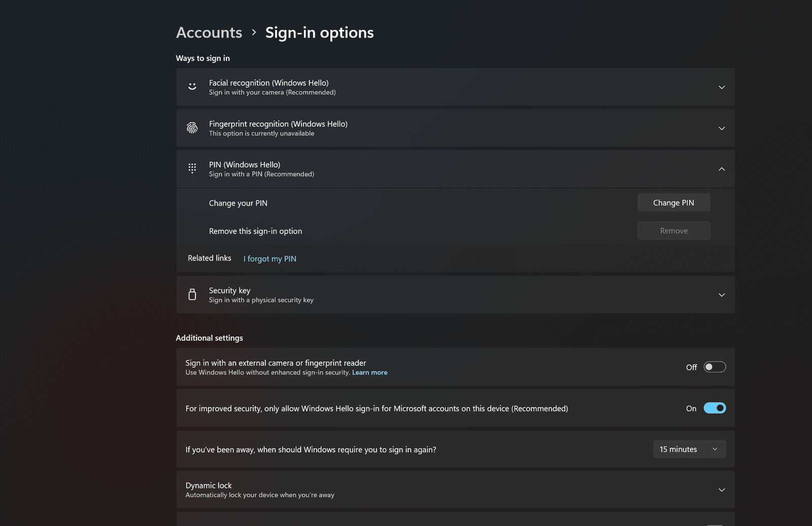Screen dimensions: 812x526
Task: Collapse the PIN (Windows Hello) section chevron
Action: pos(721,169)
